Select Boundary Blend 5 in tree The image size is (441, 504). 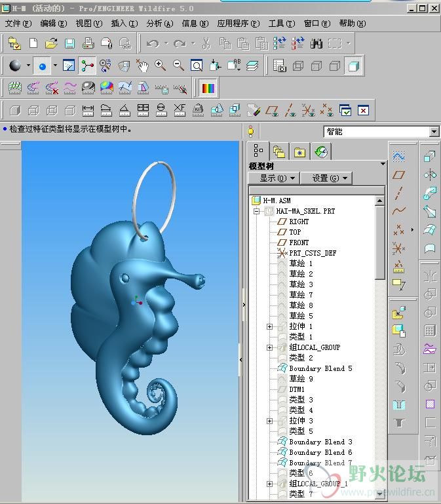click(320, 368)
